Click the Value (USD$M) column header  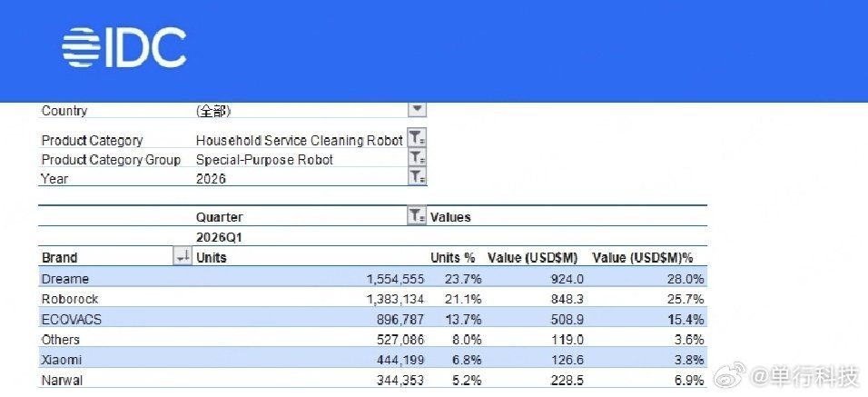click(x=533, y=257)
